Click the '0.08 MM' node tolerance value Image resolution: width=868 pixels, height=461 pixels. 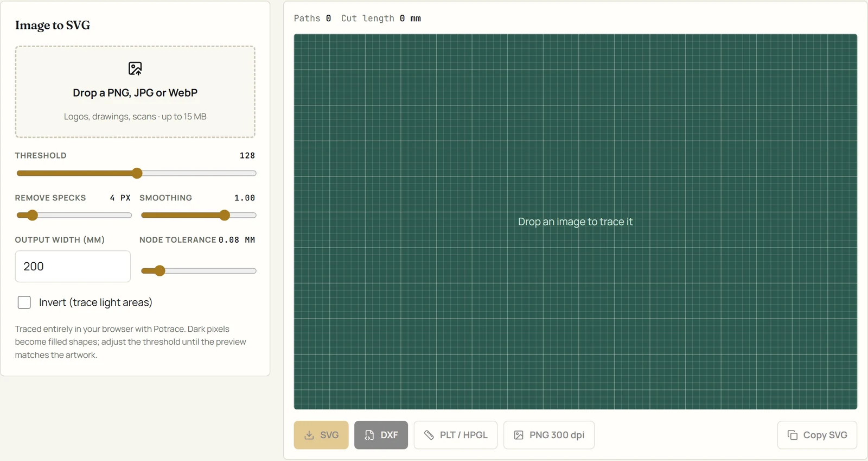[x=237, y=239]
